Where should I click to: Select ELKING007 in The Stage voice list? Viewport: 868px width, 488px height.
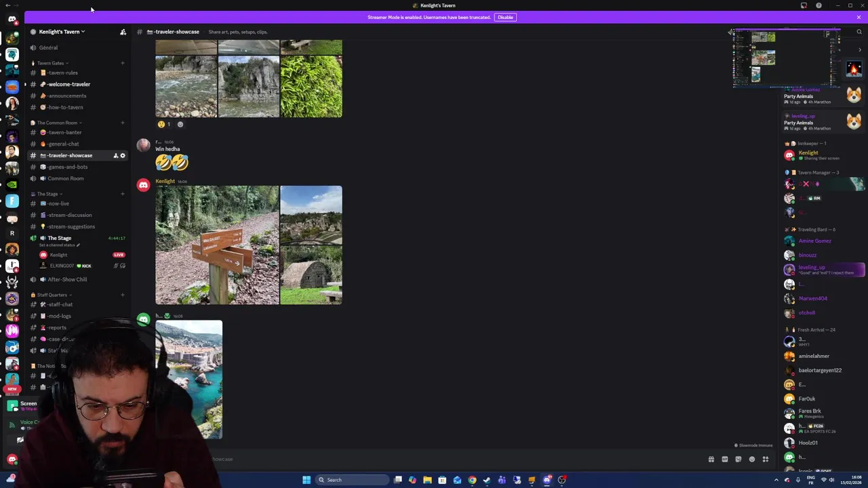pos(82,266)
